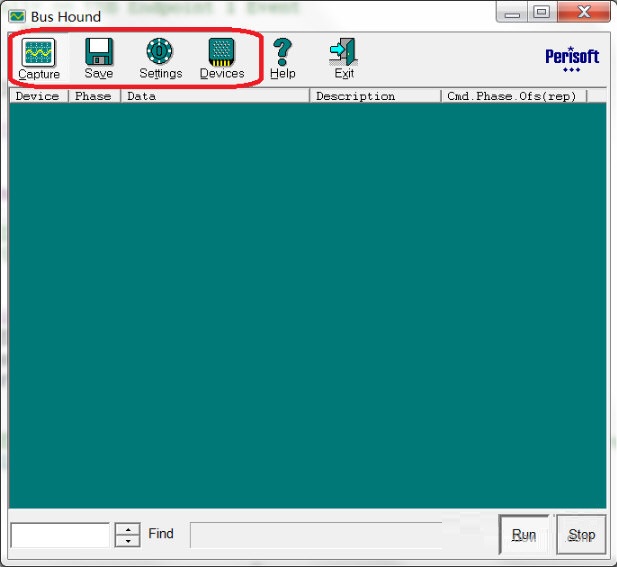The height and width of the screenshot is (567, 617).
Task: Minimize the Bus Hound window
Action: [x=512, y=13]
